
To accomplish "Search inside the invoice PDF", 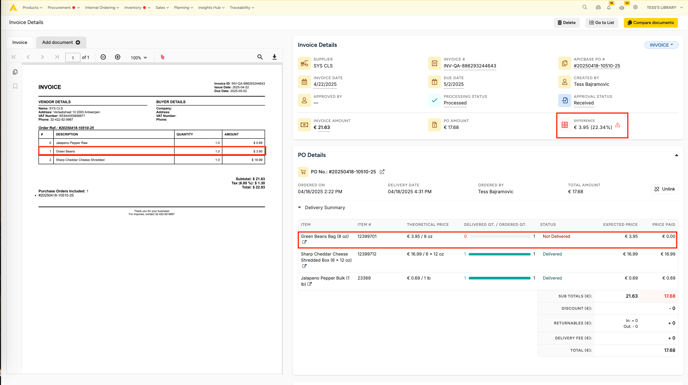I will pyautogui.click(x=260, y=57).
